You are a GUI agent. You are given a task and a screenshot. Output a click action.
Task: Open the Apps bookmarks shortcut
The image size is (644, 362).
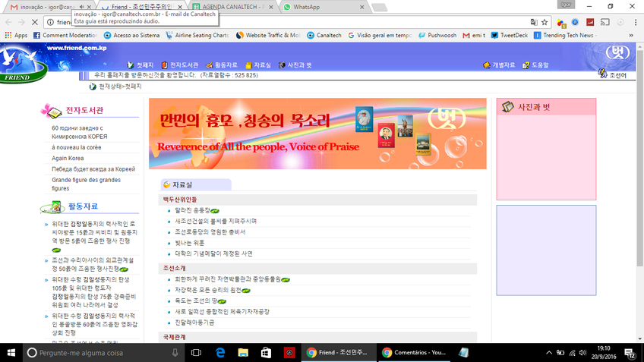16,36
